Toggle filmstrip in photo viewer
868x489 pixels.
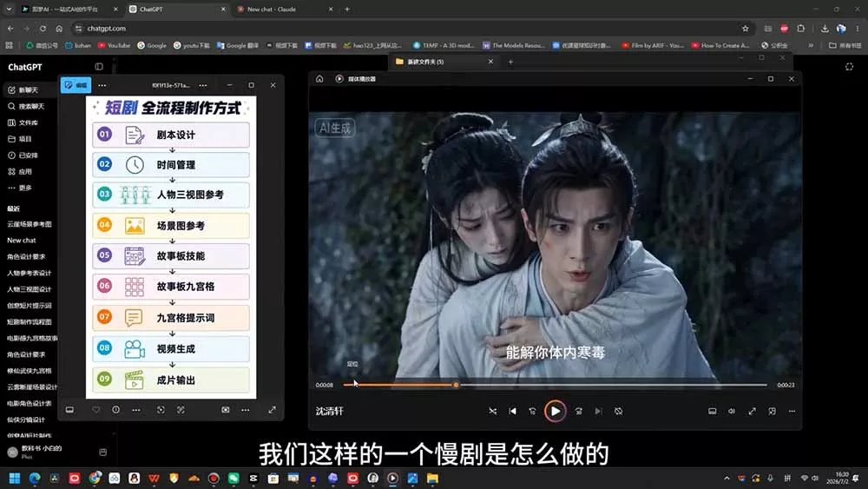tap(69, 410)
